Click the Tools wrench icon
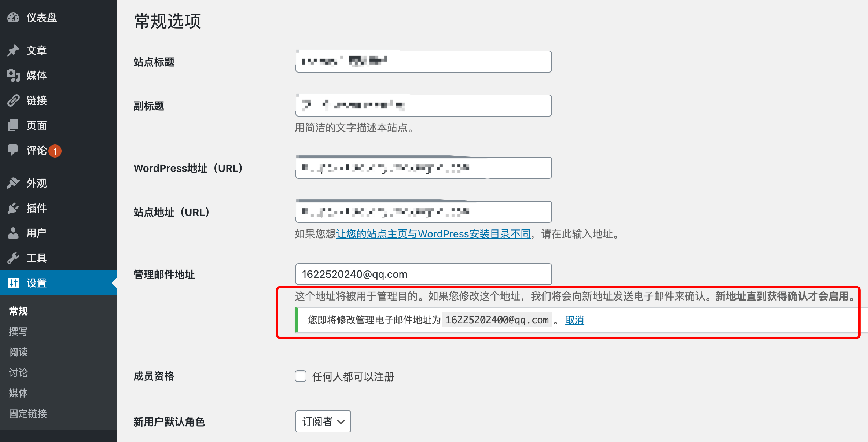 (13, 258)
